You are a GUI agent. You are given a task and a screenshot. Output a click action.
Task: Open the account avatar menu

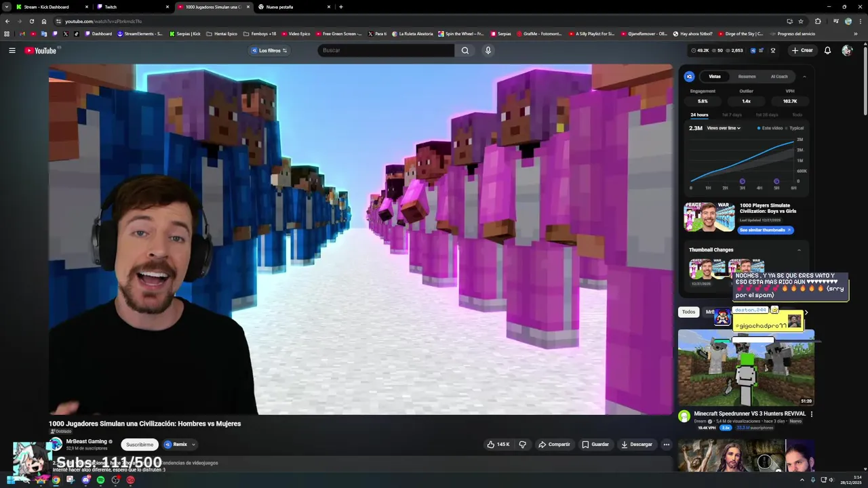point(846,50)
